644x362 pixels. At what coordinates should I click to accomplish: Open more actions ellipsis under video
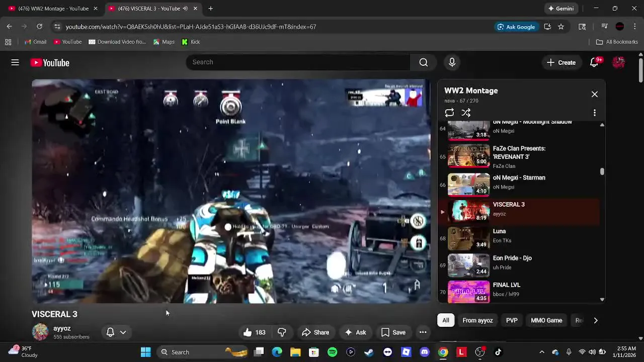[x=423, y=332]
